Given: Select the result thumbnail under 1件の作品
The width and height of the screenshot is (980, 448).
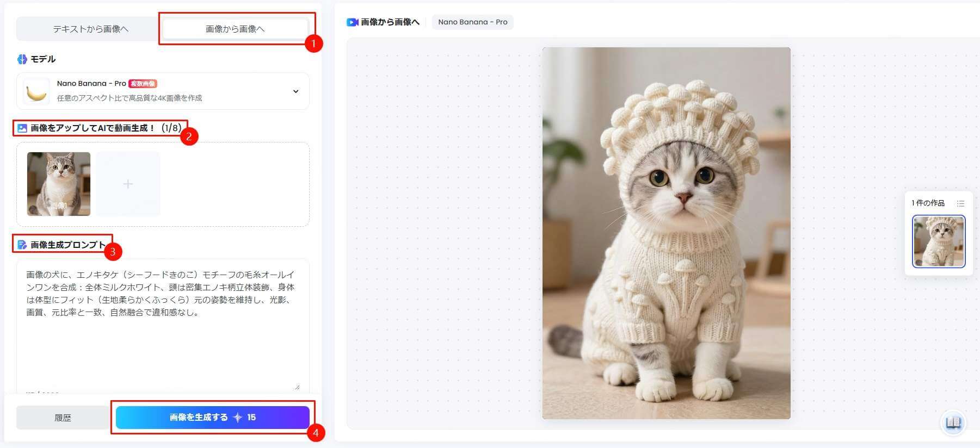Looking at the screenshot, I should (x=939, y=241).
